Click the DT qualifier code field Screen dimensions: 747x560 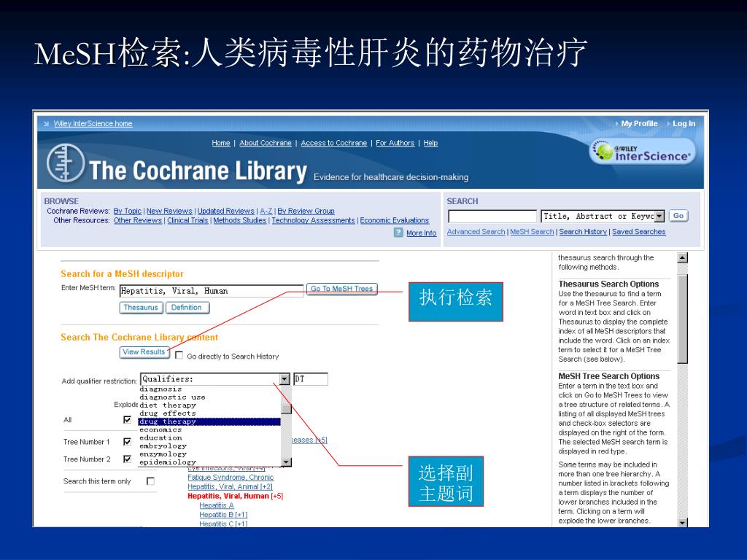(311, 379)
